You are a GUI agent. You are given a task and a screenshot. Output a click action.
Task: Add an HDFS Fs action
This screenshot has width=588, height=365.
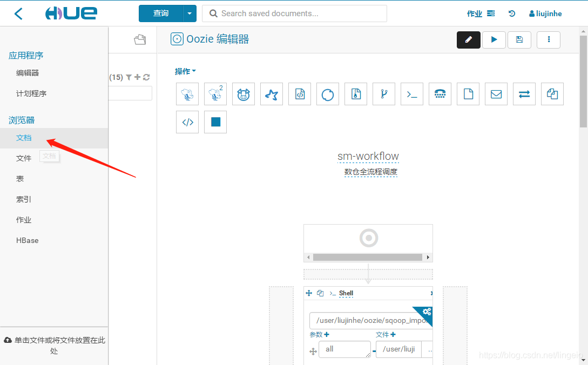[468, 94]
